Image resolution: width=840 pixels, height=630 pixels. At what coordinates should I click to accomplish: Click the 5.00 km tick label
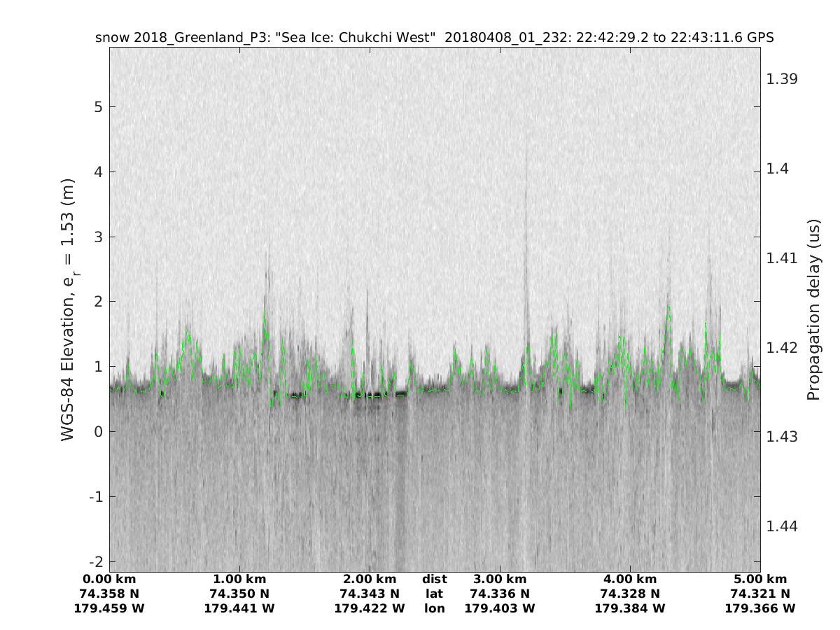point(760,579)
